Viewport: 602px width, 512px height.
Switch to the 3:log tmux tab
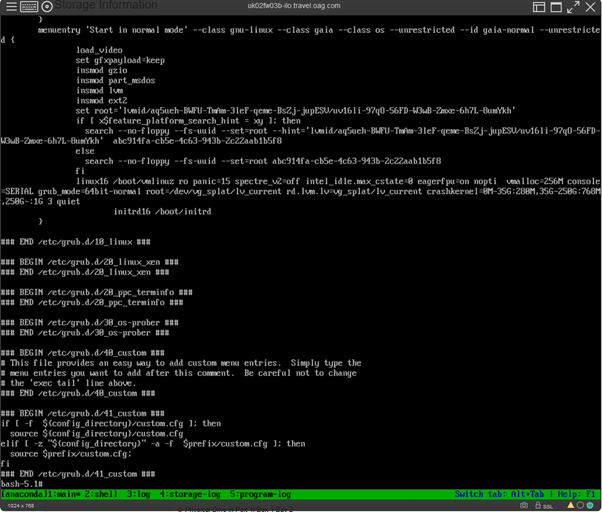(x=137, y=494)
